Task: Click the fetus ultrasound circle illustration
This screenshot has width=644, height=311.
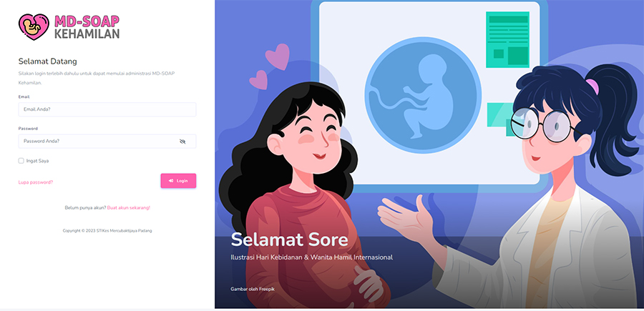Action: click(423, 97)
